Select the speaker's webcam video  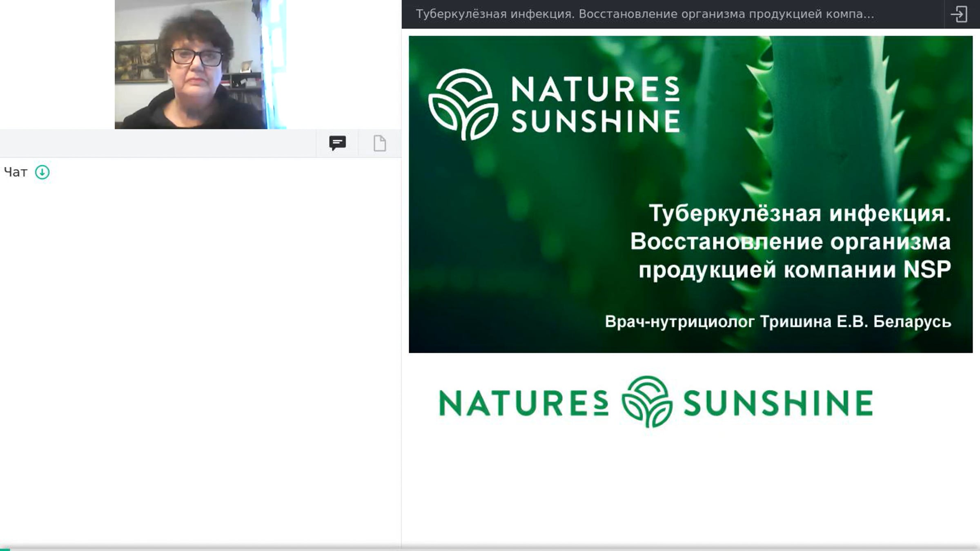pyautogui.click(x=200, y=65)
